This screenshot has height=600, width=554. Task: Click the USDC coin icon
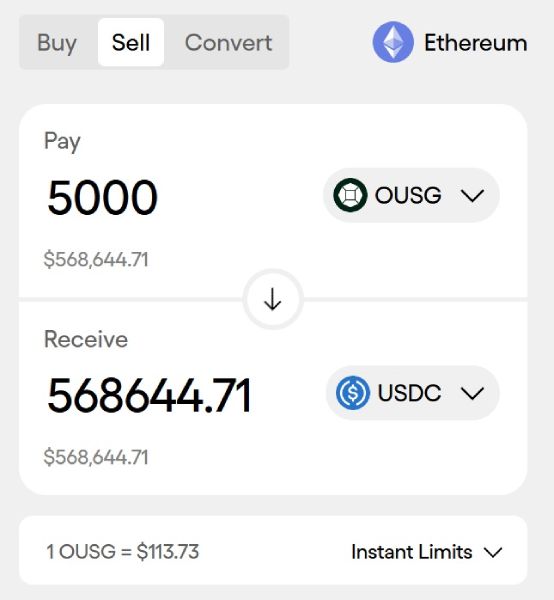(x=353, y=393)
